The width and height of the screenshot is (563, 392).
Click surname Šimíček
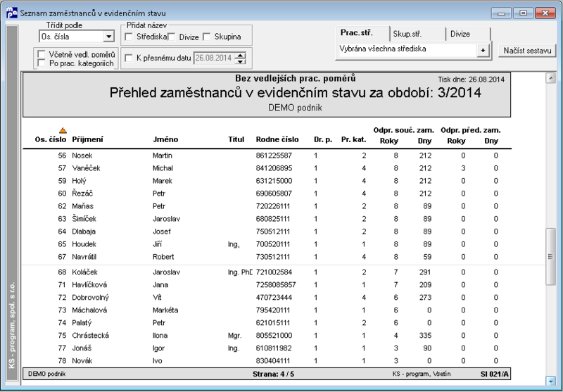tap(84, 219)
